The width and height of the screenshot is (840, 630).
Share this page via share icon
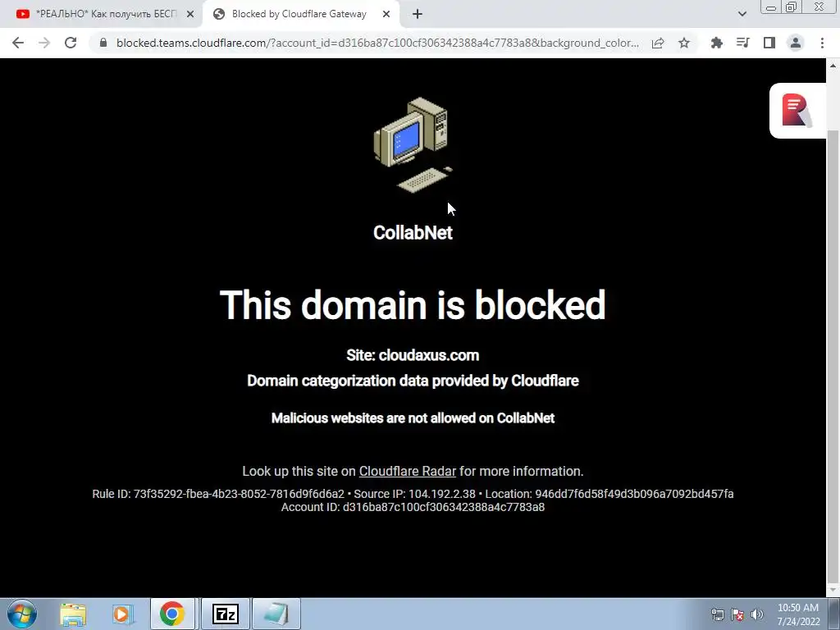(x=658, y=43)
